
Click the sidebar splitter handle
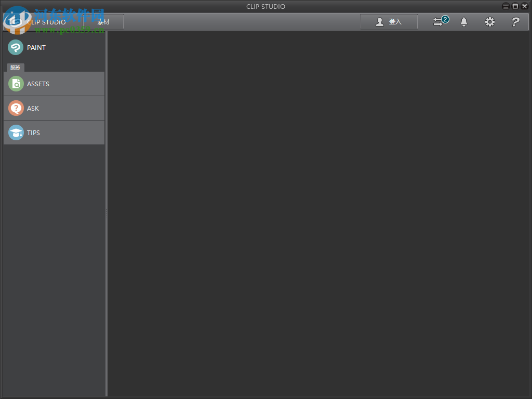[x=107, y=213]
